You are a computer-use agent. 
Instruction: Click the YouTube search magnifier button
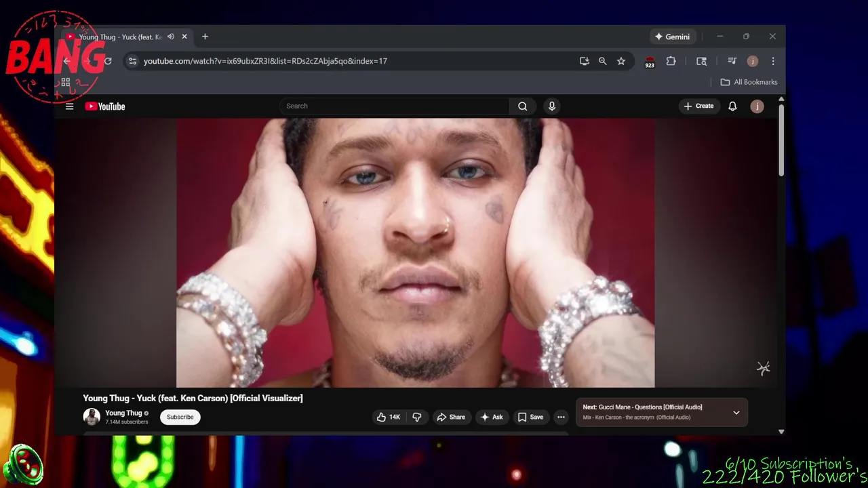522,106
